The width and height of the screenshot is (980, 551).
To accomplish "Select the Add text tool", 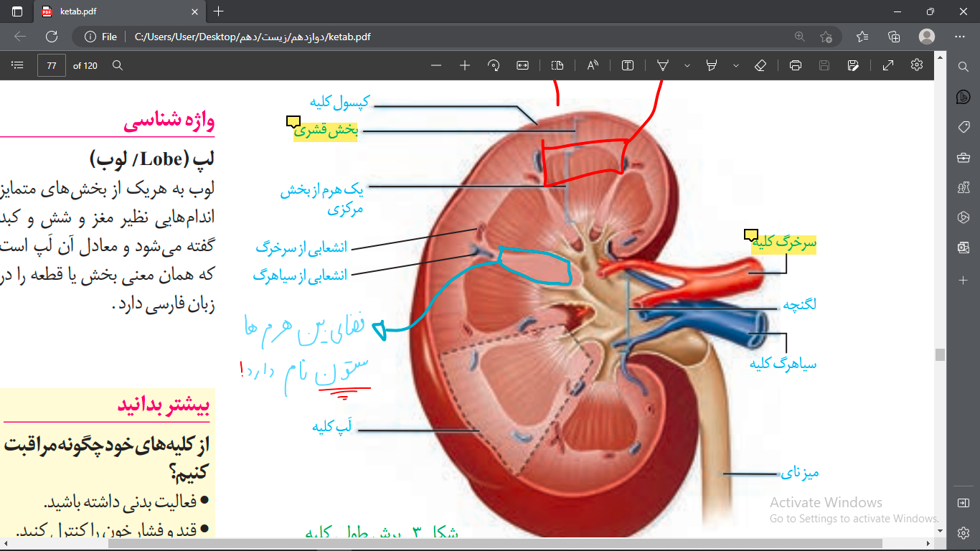I will pyautogui.click(x=628, y=65).
